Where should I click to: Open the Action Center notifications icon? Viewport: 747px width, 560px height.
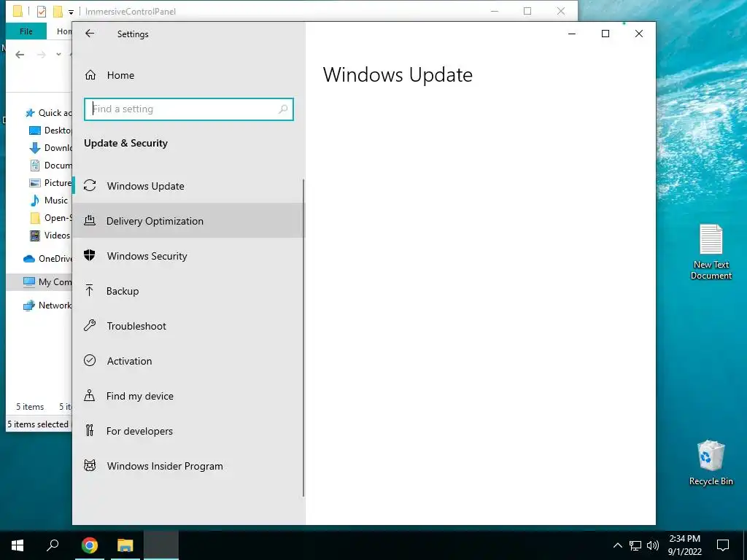pyautogui.click(x=723, y=545)
